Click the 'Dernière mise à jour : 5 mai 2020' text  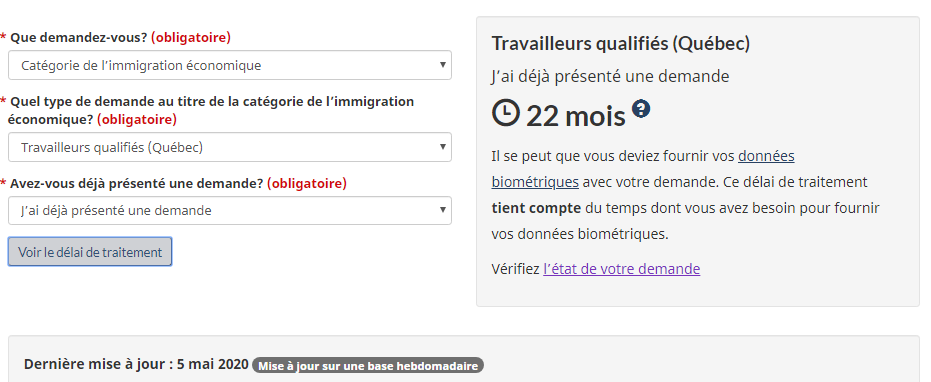(x=136, y=364)
